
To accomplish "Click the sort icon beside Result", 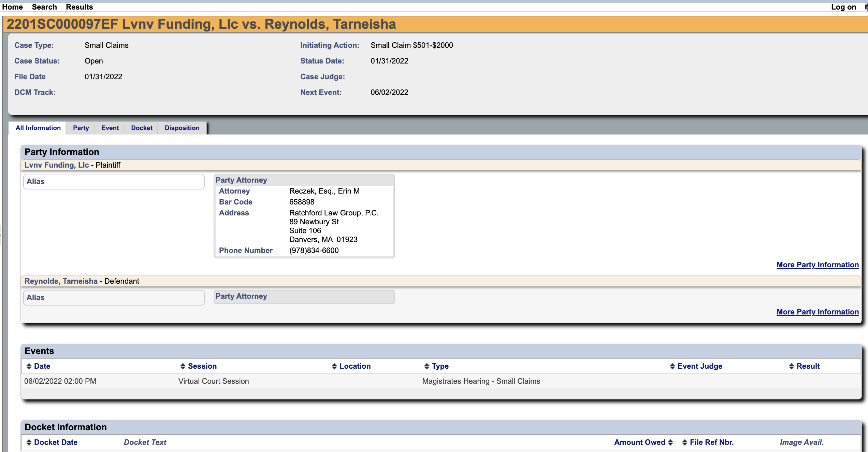I will click(x=791, y=366).
